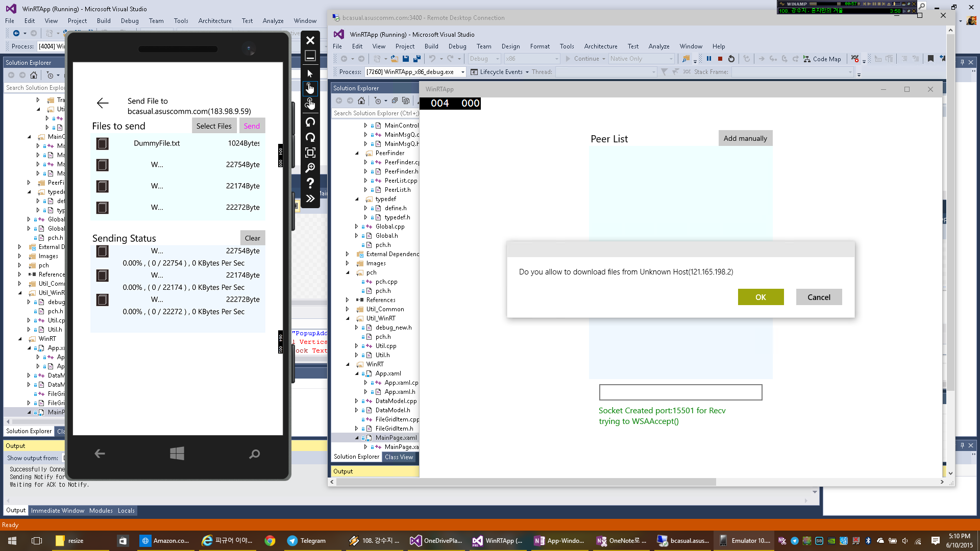The image size is (980, 551).
Task: Open Code Map from the toolbar
Action: [x=822, y=59]
